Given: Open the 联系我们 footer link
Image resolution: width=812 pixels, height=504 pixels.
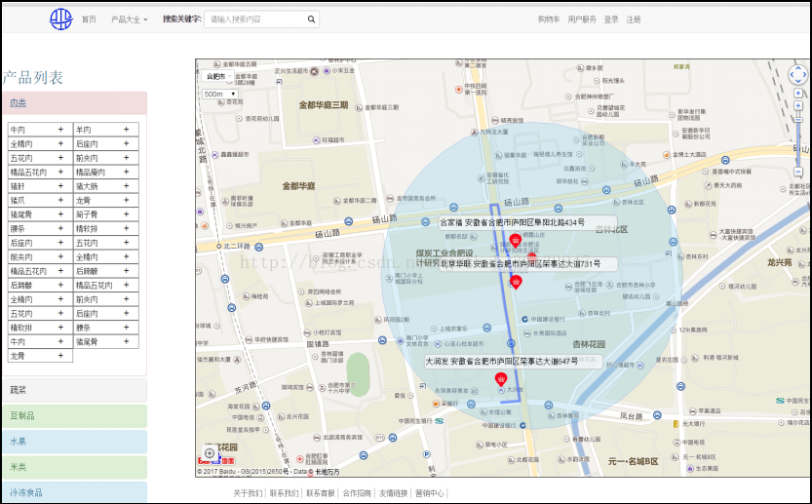Looking at the screenshot, I should pyautogui.click(x=284, y=493).
